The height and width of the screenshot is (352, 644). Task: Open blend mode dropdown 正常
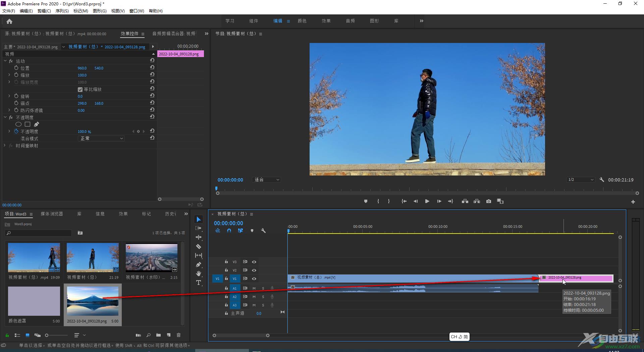[x=101, y=139]
